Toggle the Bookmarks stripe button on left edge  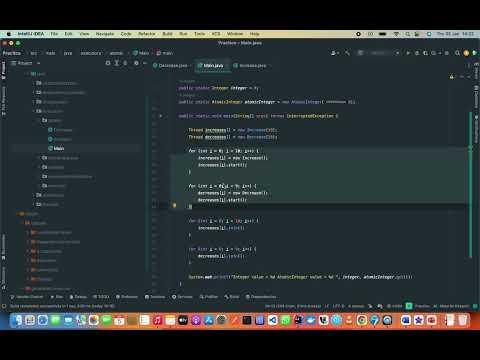point(4,247)
